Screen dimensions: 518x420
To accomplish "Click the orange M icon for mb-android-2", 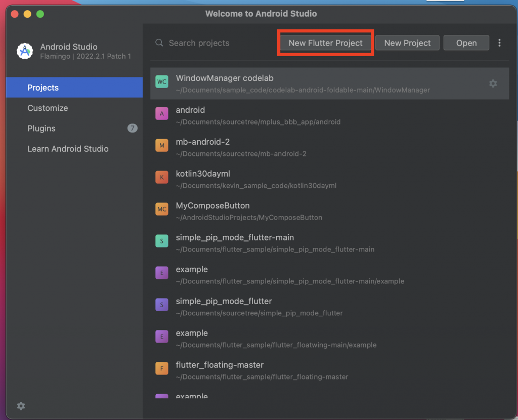I will tap(162, 145).
